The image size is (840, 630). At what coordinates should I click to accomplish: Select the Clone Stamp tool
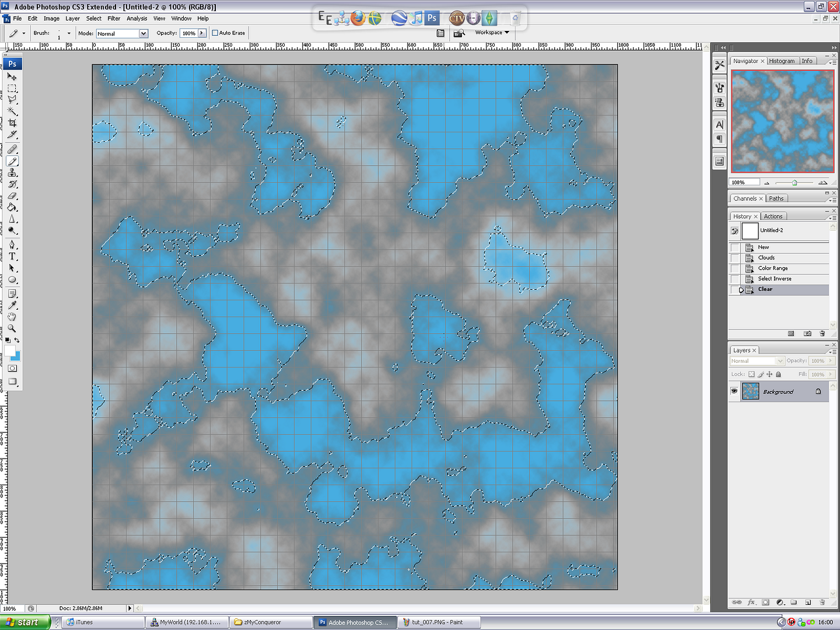(12, 173)
